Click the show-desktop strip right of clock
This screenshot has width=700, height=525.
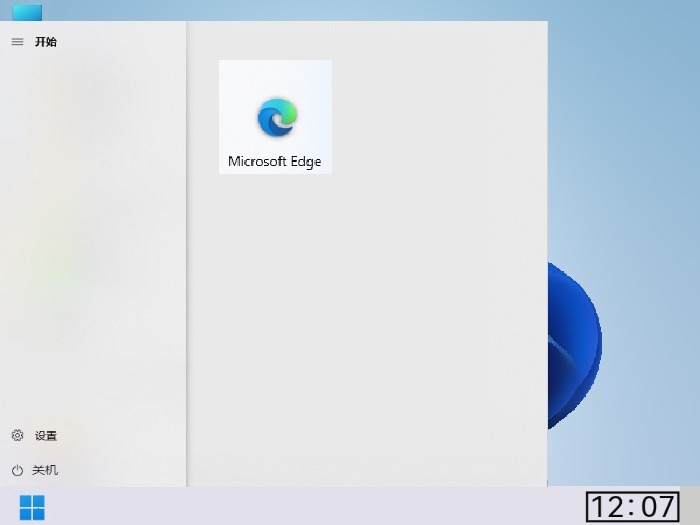pyautogui.click(x=690, y=507)
